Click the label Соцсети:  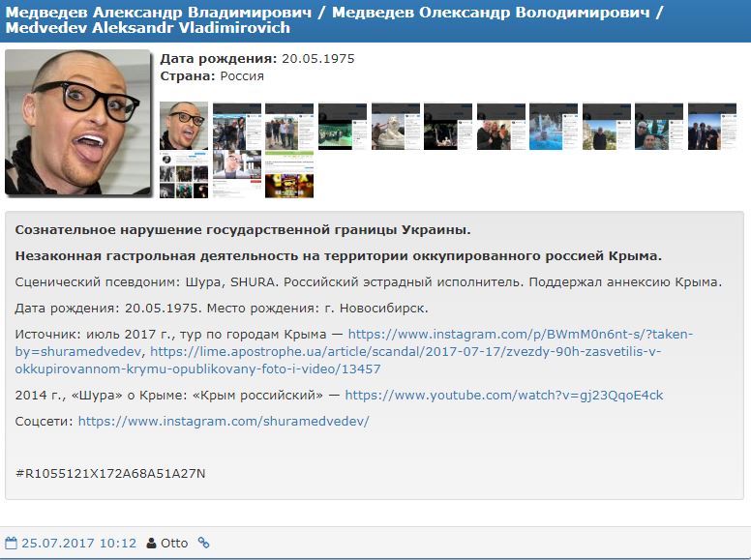coord(45,421)
